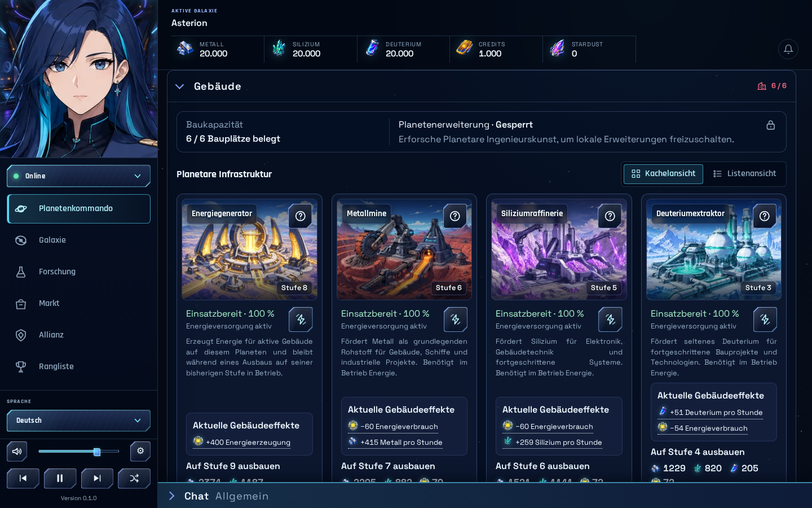Switch to Listenansicht view
Screen dimensions: 812x508
744,174
